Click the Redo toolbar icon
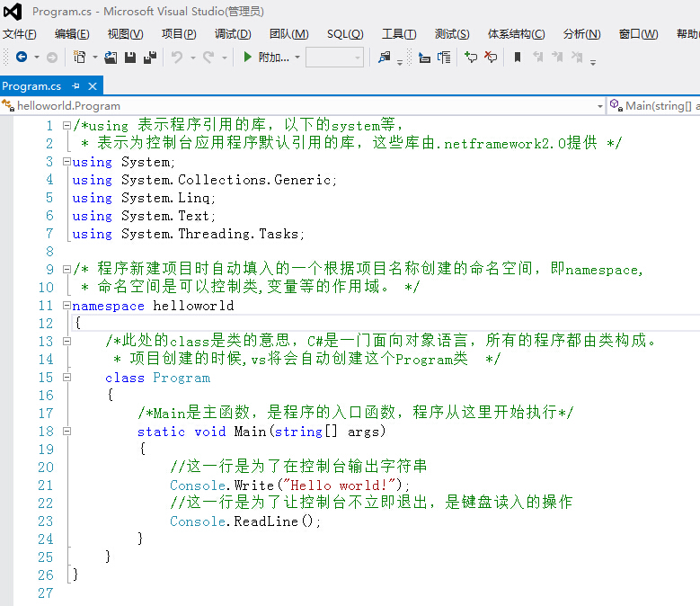Viewport: 700px width, 606px height. pos(208,58)
